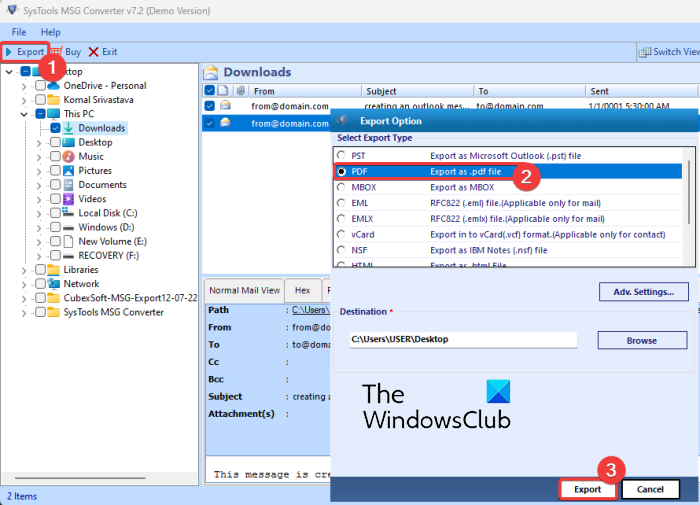Select the EMLX export type row
The height and width of the screenshot is (505, 700).
pos(508,219)
